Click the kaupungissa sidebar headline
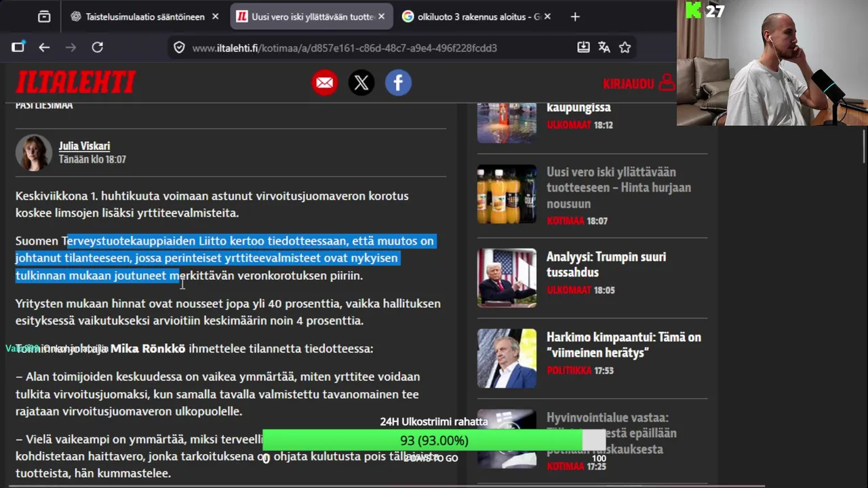The image size is (868, 488). [x=578, y=107]
